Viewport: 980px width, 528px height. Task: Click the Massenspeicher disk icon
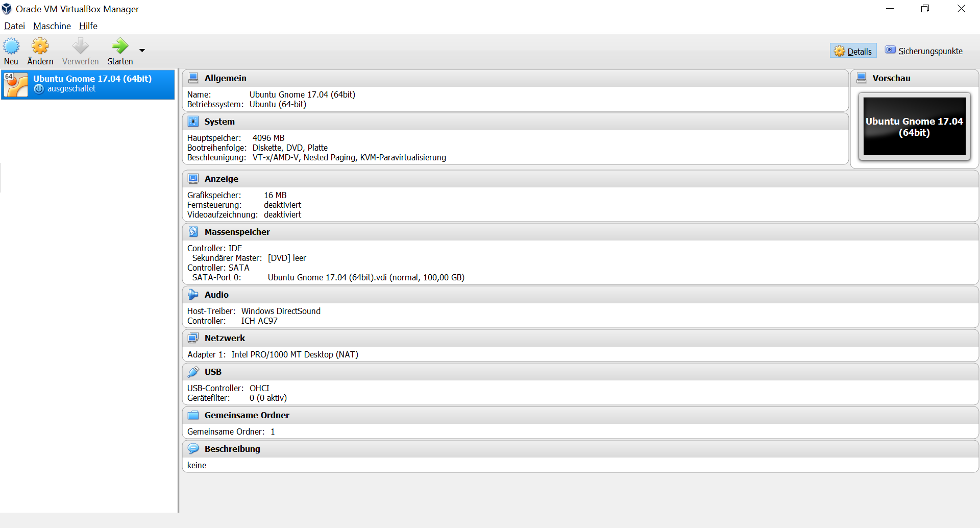click(193, 232)
